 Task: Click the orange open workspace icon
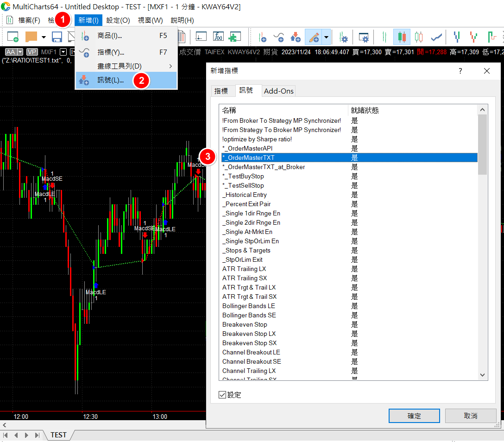pyautogui.click(x=31, y=37)
